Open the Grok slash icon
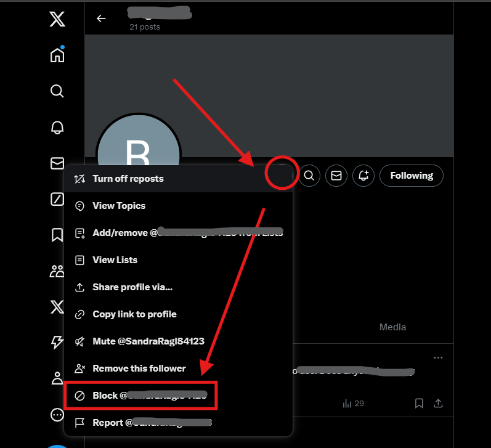This screenshot has width=491, height=448. pos(57,199)
